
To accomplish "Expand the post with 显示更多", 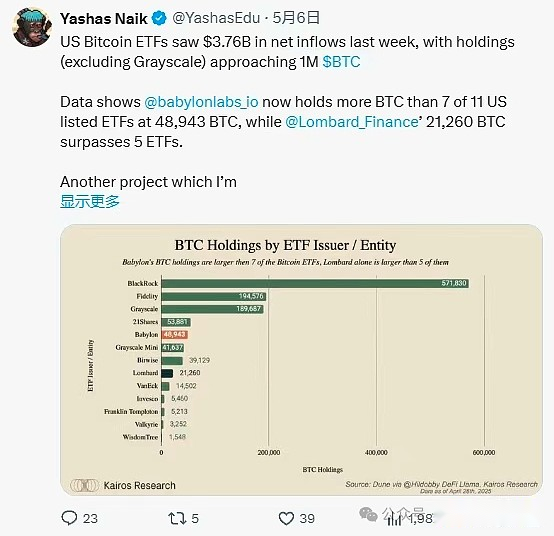I will [x=90, y=202].
